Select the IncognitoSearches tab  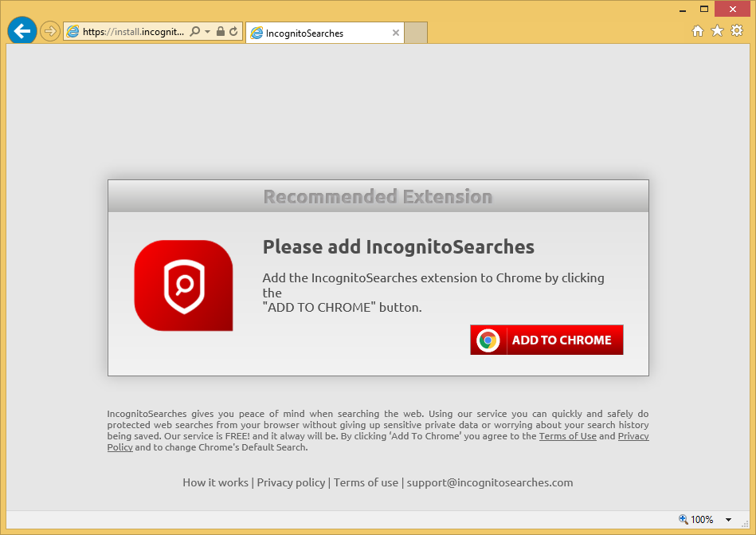point(324,33)
